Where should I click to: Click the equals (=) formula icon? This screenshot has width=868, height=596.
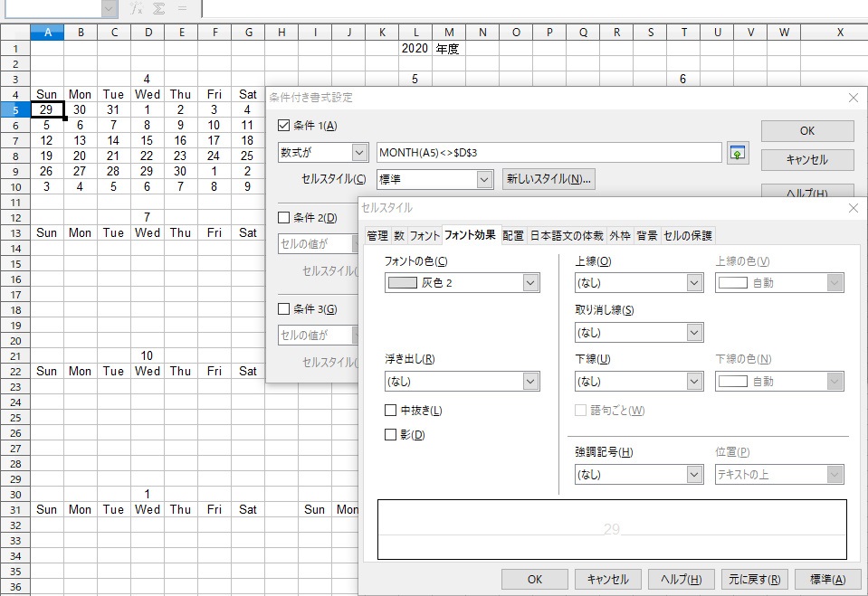tap(181, 10)
